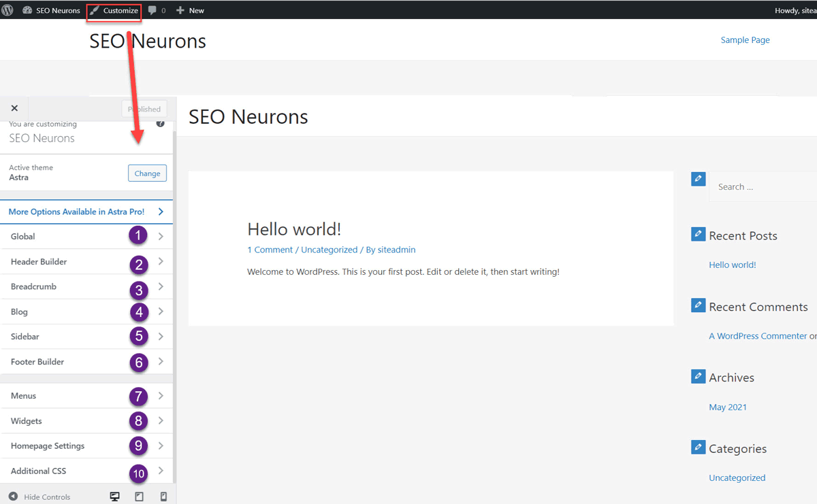Image resolution: width=817 pixels, height=504 pixels.
Task: Expand the Menus section chevron
Action: click(x=161, y=396)
